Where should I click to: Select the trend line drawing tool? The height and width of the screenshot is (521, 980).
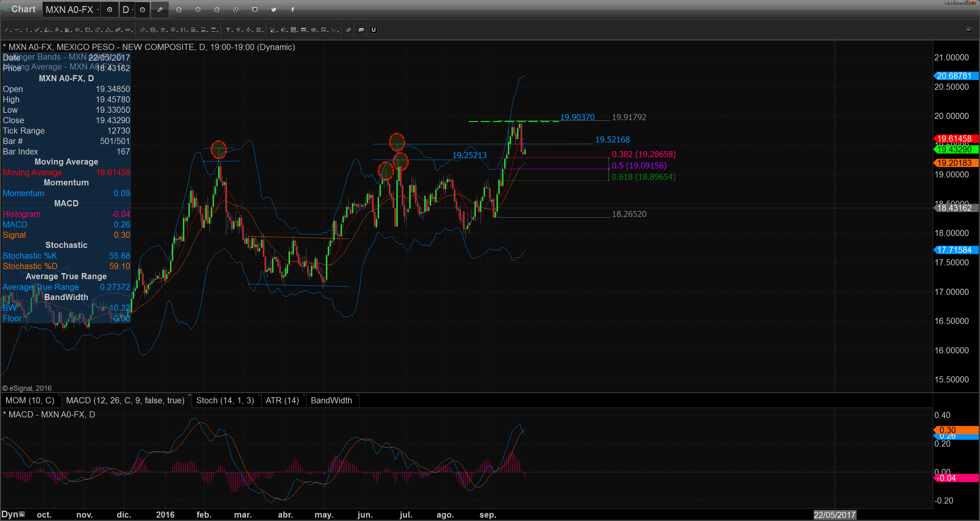click(6, 30)
